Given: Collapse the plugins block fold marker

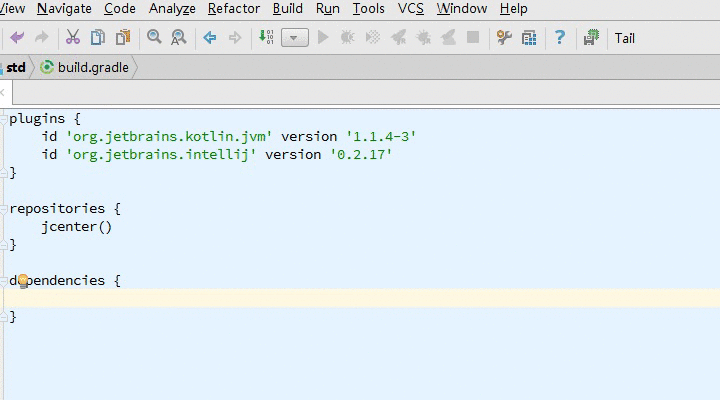Looking at the screenshot, I should [3, 119].
